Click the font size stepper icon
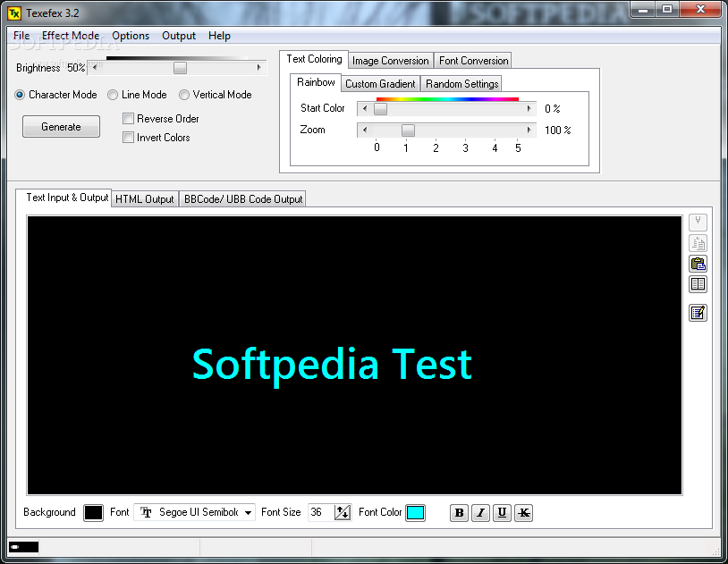Screen dimensions: 728x564 coord(343,512)
